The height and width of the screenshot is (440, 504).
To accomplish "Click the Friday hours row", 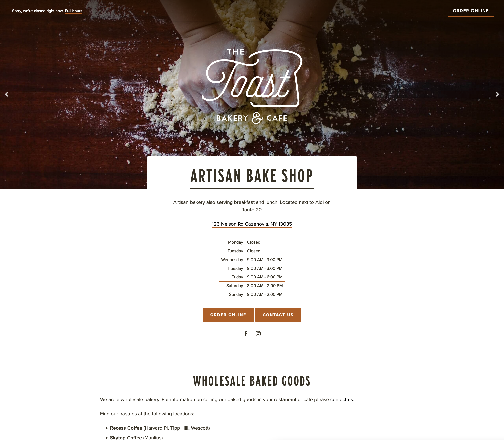I will pos(252,277).
